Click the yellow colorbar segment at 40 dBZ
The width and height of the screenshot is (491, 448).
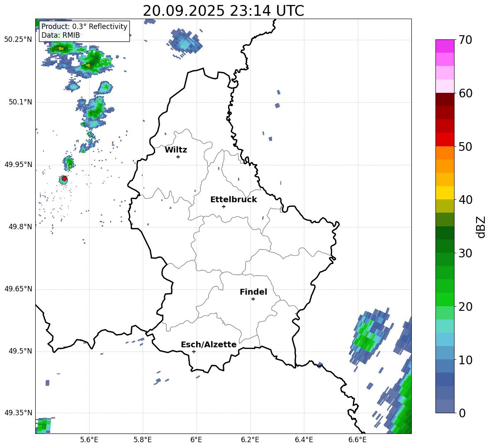(x=445, y=193)
